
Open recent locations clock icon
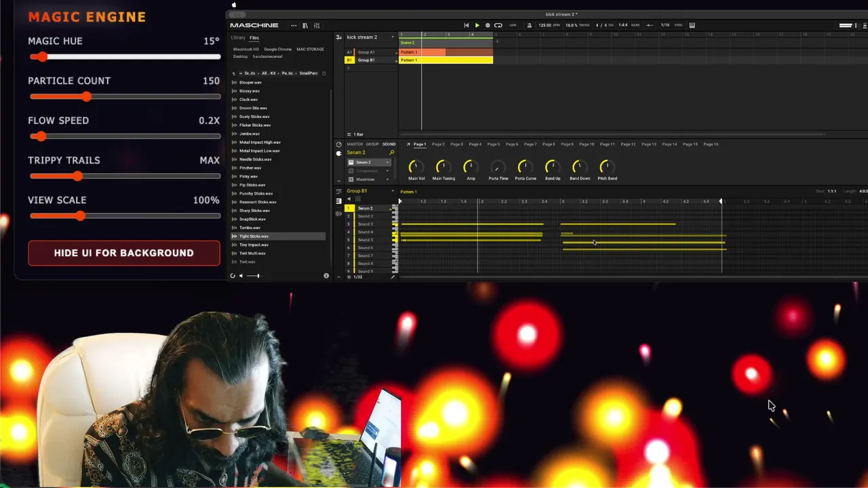point(324,73)
